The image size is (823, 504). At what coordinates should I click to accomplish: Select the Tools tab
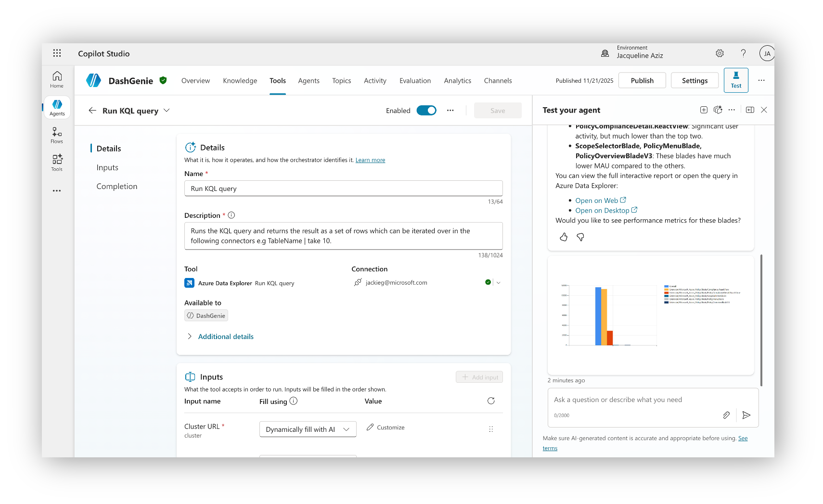click(x=278, y=81)
